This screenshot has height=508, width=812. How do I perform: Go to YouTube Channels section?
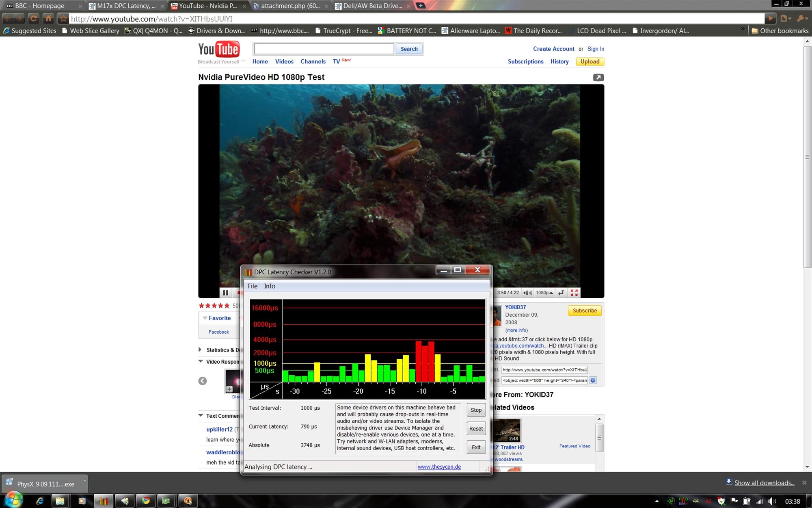[313, 62]
